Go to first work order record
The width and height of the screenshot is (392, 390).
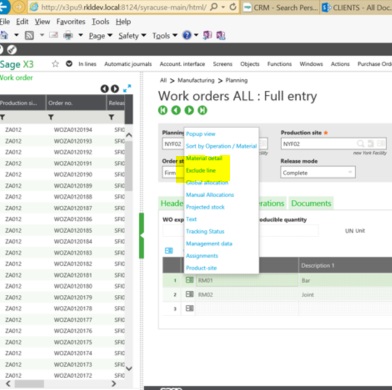(163, 110)
